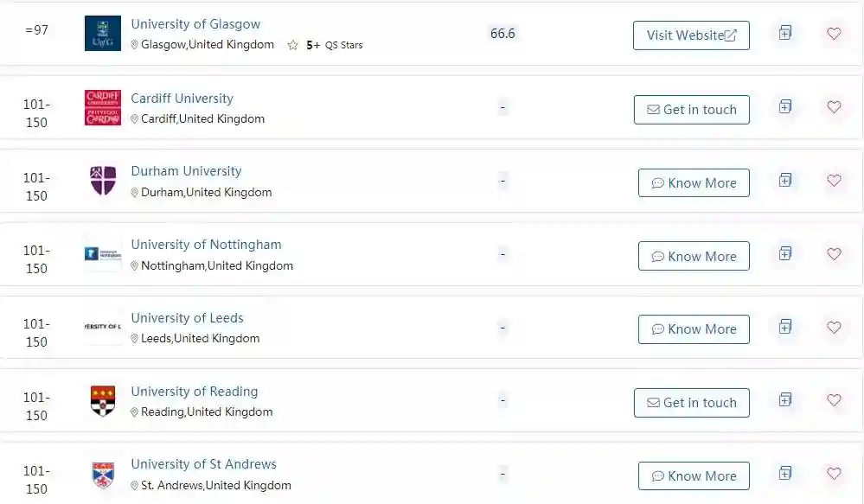
Task: Favorite University of Glasgow with heart icon
Action: click(x=834, y=34)
